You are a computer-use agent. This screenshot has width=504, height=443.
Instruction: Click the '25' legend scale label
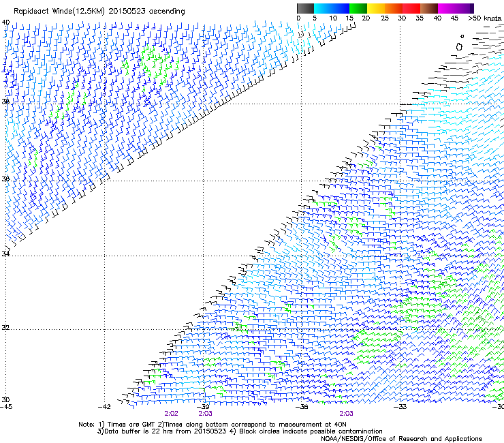[x=385, y=18]
